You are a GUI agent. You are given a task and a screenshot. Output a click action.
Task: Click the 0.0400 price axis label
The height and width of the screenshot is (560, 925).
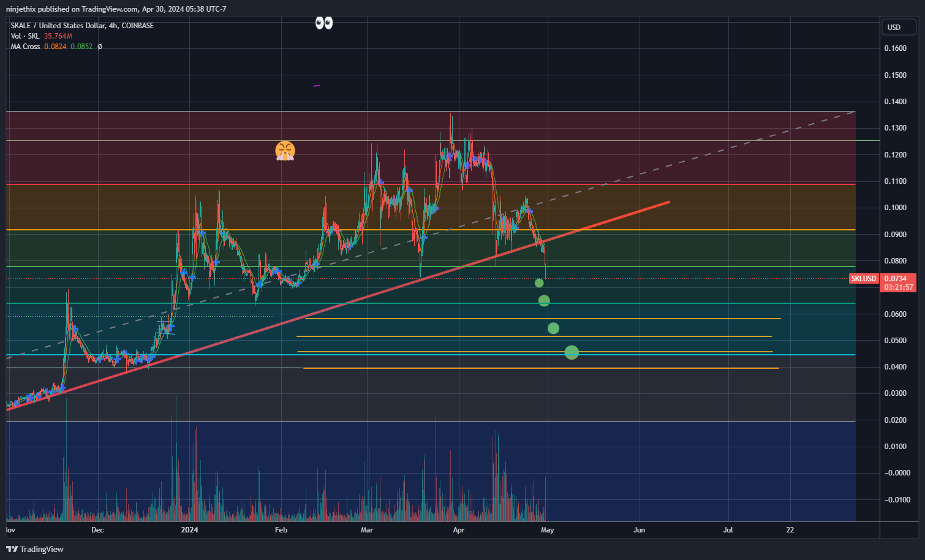[895, 367]
